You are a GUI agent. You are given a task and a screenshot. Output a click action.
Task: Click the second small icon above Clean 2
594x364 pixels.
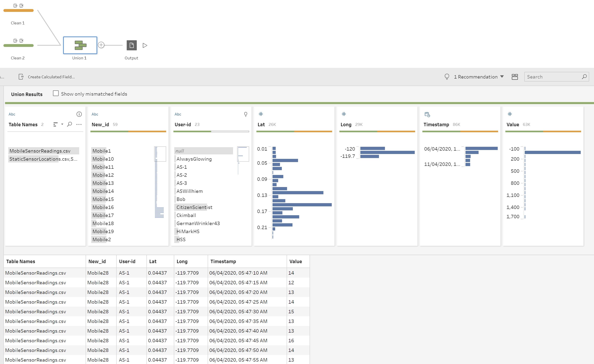22,40
